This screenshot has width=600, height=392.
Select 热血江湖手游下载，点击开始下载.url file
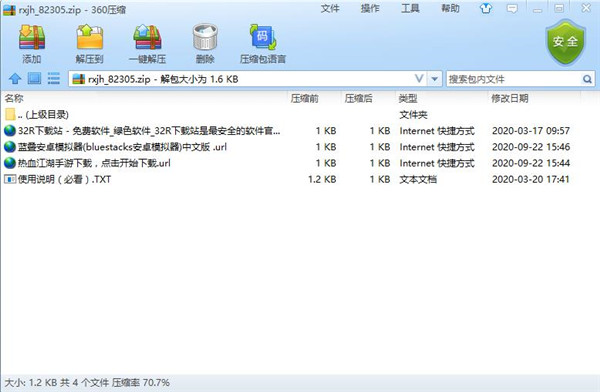coord(94,163)
